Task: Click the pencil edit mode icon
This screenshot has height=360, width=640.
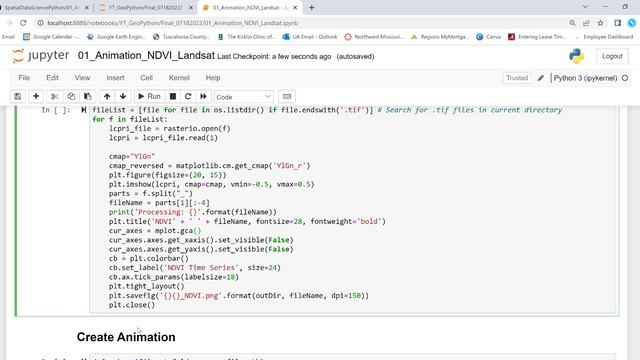Action: [540, 78]
